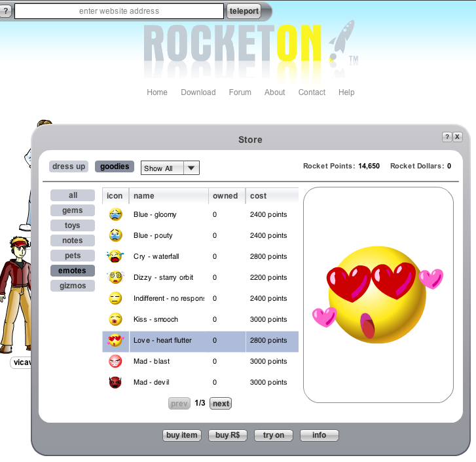Click the Blue - pouty emote icon
476x462 pixels.
pyautogui.click(x=115, y=235)
